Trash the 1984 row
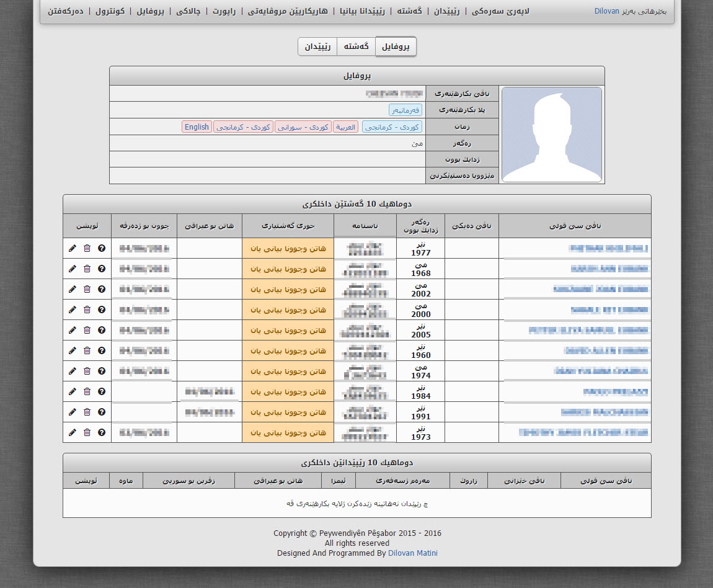713x588 pixels. [87, 391]
